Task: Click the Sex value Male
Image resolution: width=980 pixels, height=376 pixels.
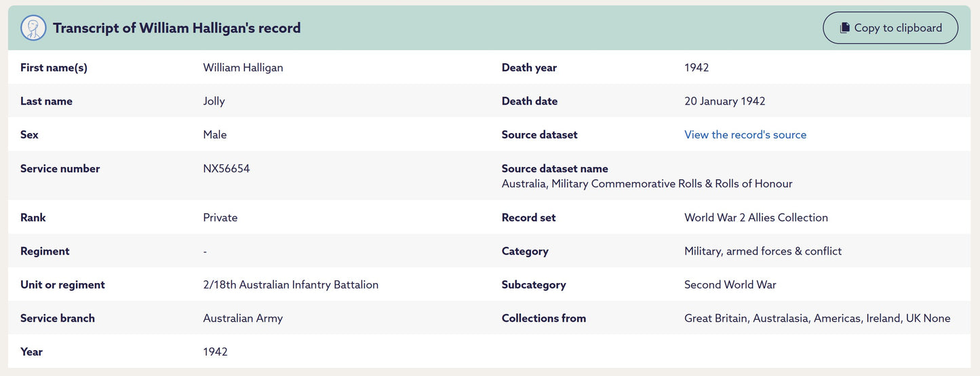Action: point(214,134)
